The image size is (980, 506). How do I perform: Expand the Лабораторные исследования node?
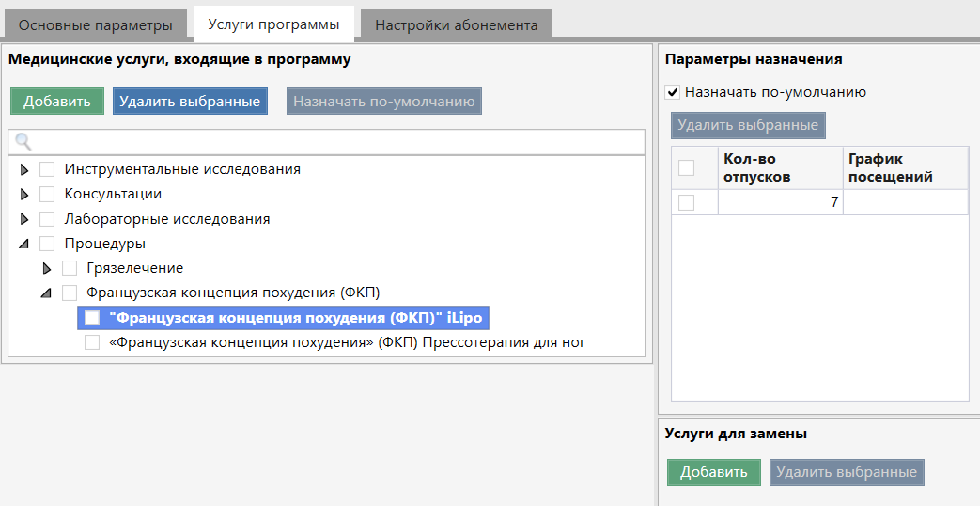(24, 219)
